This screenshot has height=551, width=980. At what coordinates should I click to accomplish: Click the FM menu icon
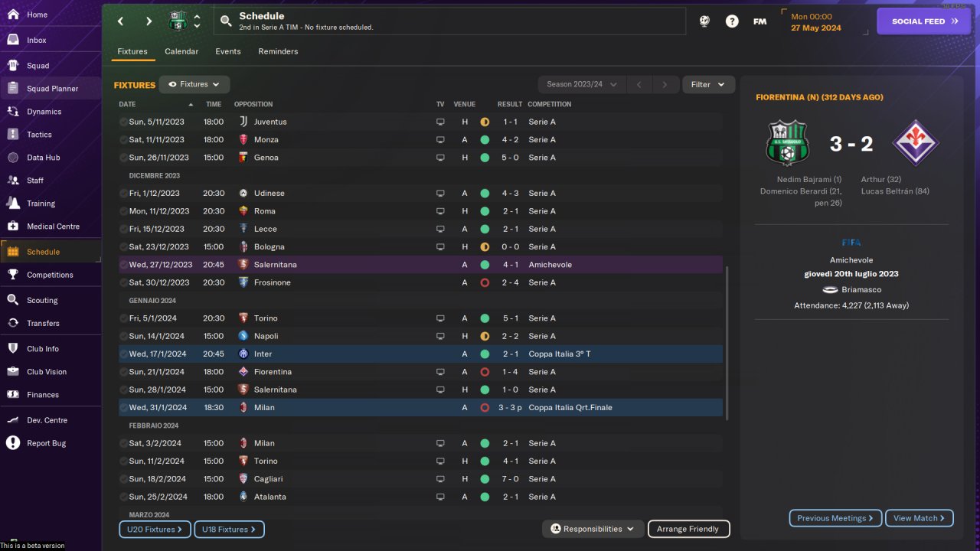coord(759,21)
